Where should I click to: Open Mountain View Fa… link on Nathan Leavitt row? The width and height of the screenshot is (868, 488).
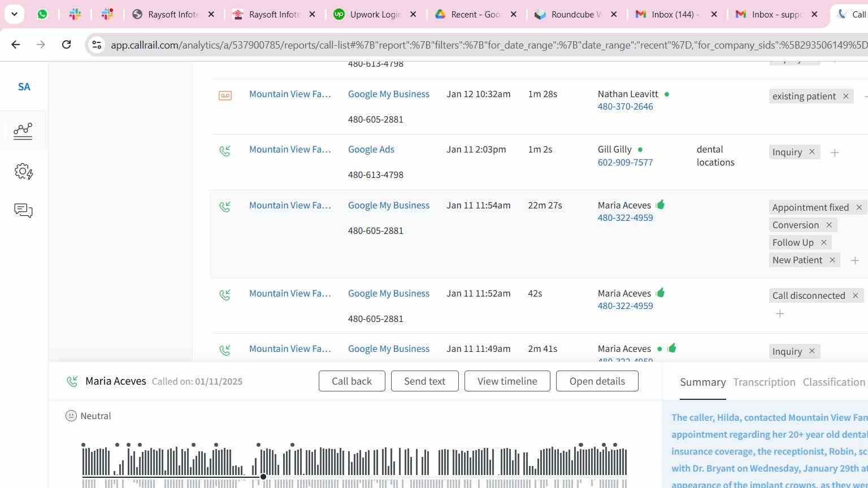[290, 94]
